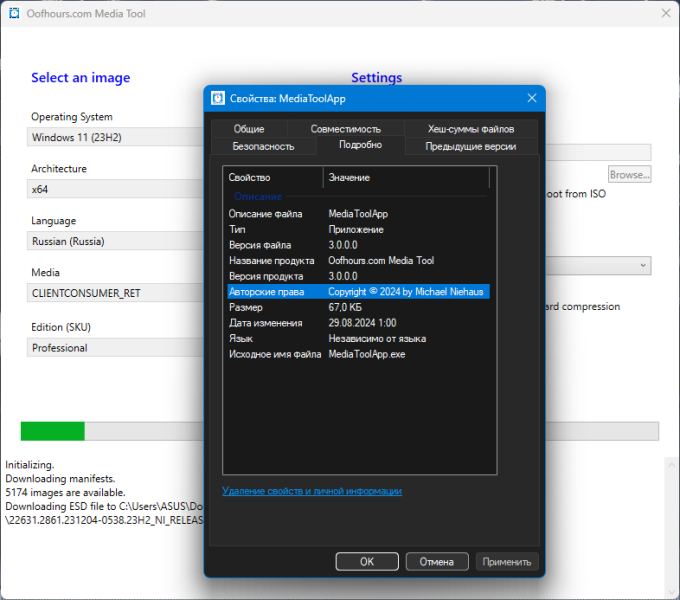Click the MediaToolApp icon in properties title bar
680x600 pixels.
point(218,98)
